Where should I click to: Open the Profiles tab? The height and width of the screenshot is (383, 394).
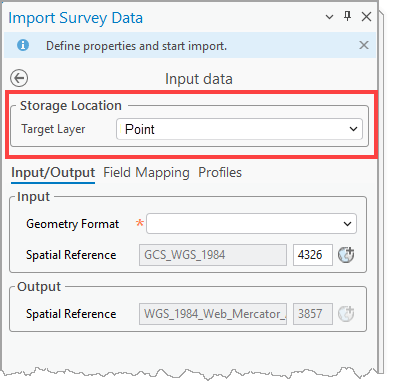click(x=220, y=173)
